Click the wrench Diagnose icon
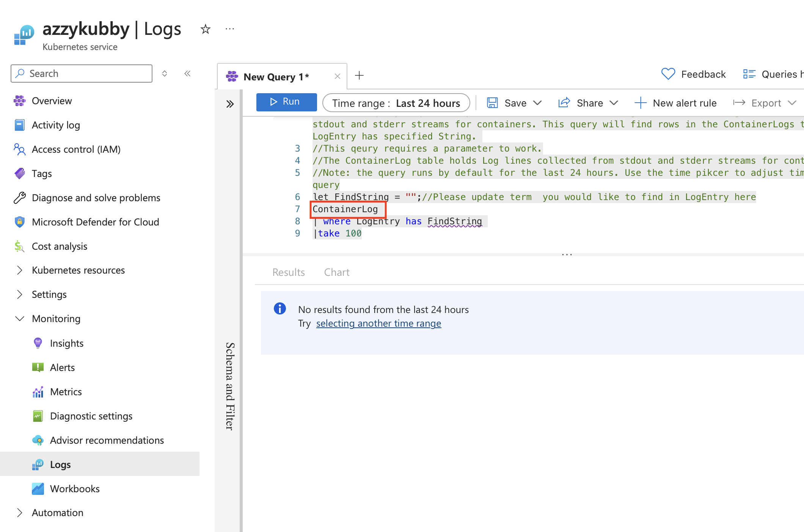This screenshot has width=804, height=532. click(x=20, y=198)
